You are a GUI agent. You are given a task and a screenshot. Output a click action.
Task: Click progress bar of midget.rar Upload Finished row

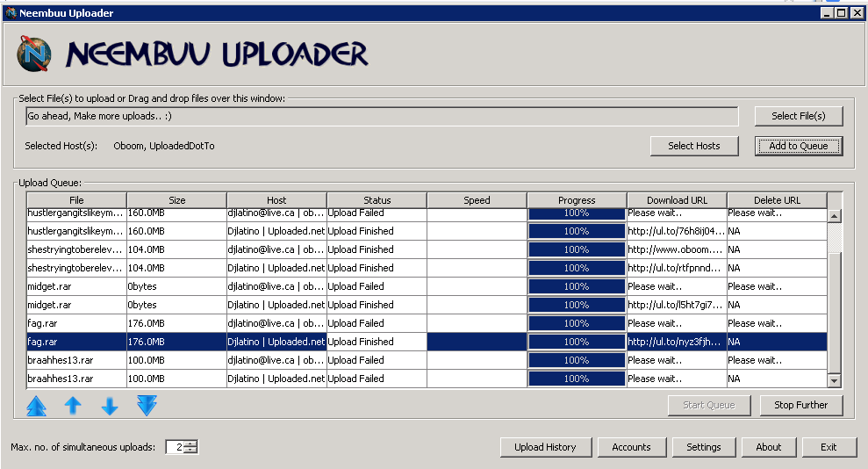pos(577,305)
